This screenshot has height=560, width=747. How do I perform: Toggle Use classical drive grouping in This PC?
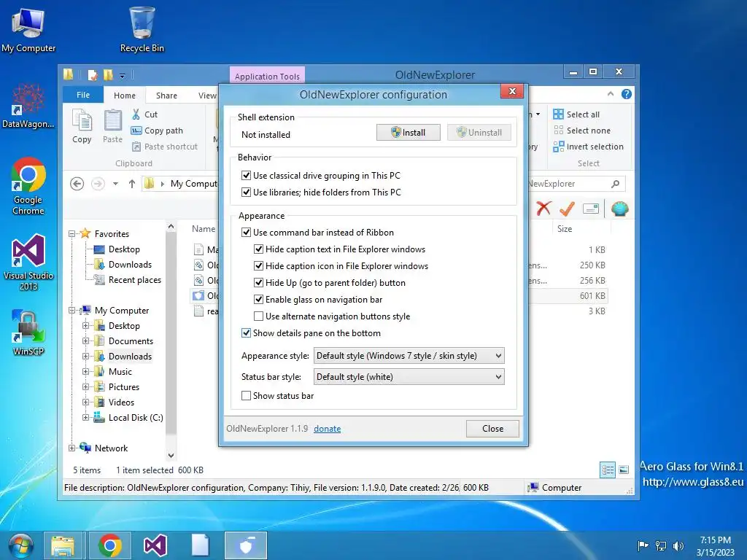click(x=246, y=175)
